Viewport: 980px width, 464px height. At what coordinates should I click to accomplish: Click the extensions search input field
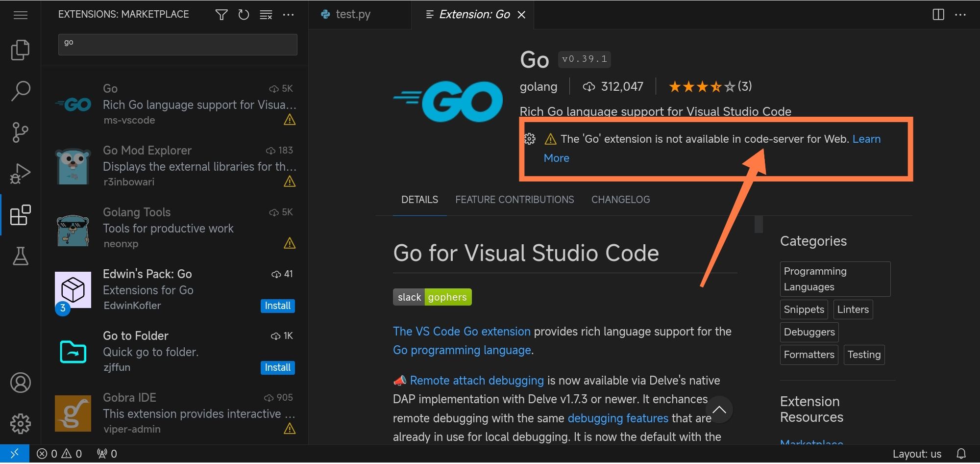point(177,44)
